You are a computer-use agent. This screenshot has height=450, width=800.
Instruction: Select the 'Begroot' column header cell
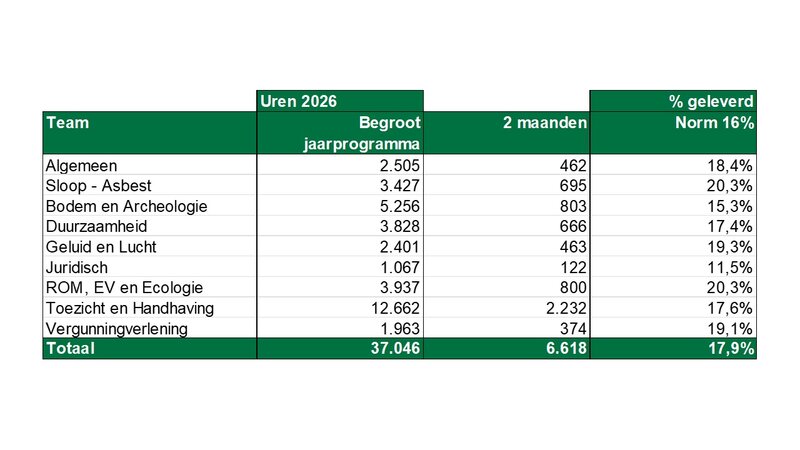pos(390,123)
